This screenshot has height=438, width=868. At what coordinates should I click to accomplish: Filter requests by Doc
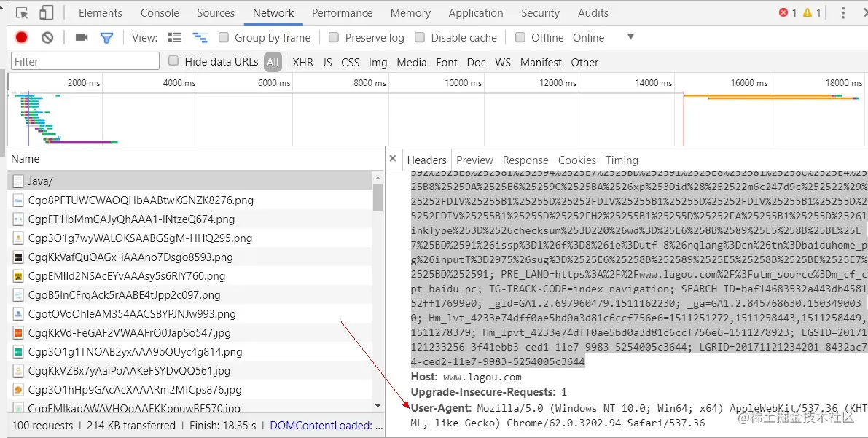click(x=476, y=62)
